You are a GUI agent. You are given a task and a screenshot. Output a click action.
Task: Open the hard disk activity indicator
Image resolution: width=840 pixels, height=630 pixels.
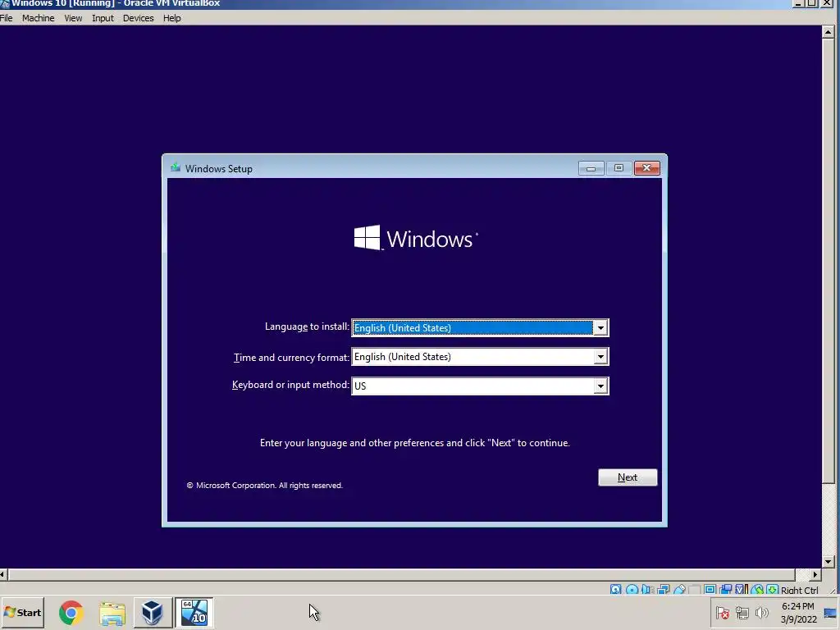tap(615, 590)
